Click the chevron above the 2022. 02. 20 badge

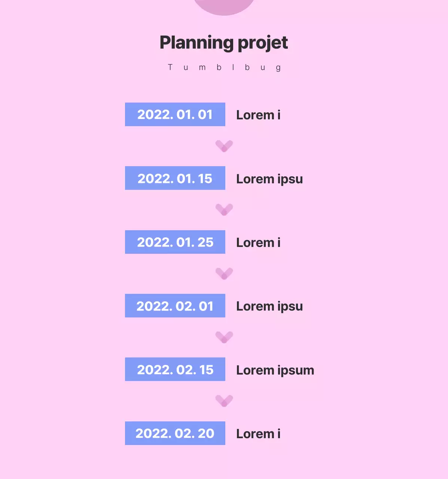pos(224,401)
